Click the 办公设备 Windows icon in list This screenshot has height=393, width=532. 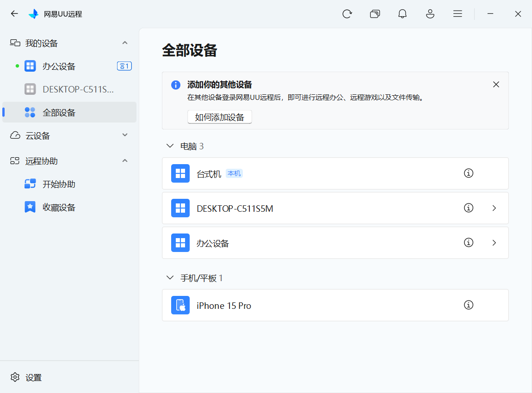[180, 242]
